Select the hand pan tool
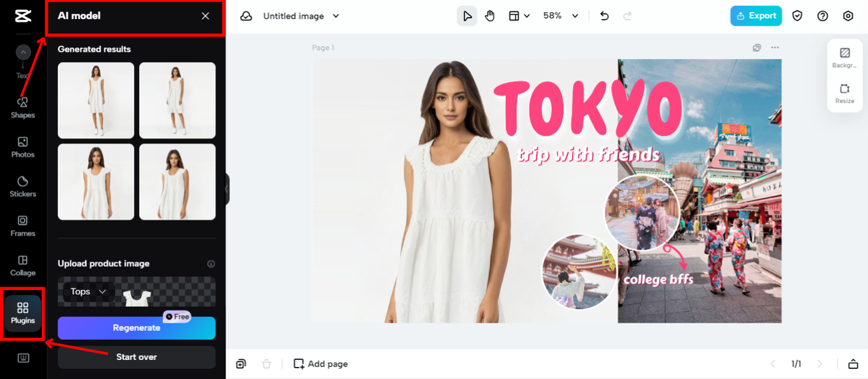 [x=490, y=16]
